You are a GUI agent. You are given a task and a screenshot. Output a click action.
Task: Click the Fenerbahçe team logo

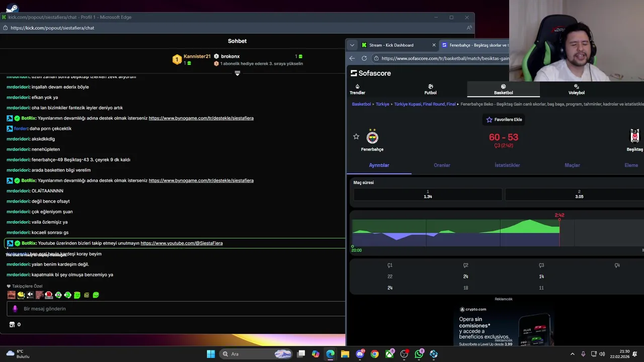pos(372,136)
